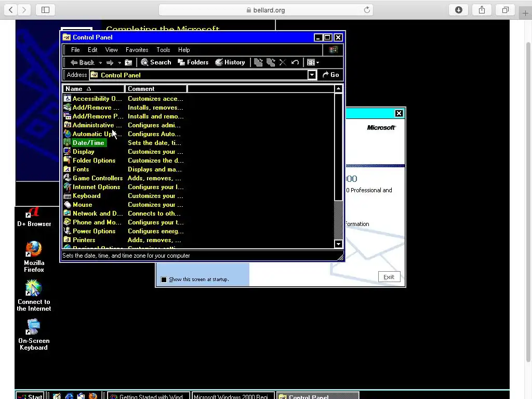Click the History toolbar button
The height and width of the screenshot is (399, 532).
[230, 62]
